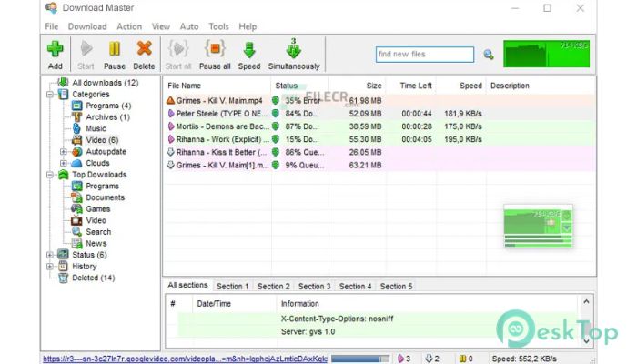This screenshot has height=364, width=637.
Task: Open the File menu
Action: [x=52, y=26]
